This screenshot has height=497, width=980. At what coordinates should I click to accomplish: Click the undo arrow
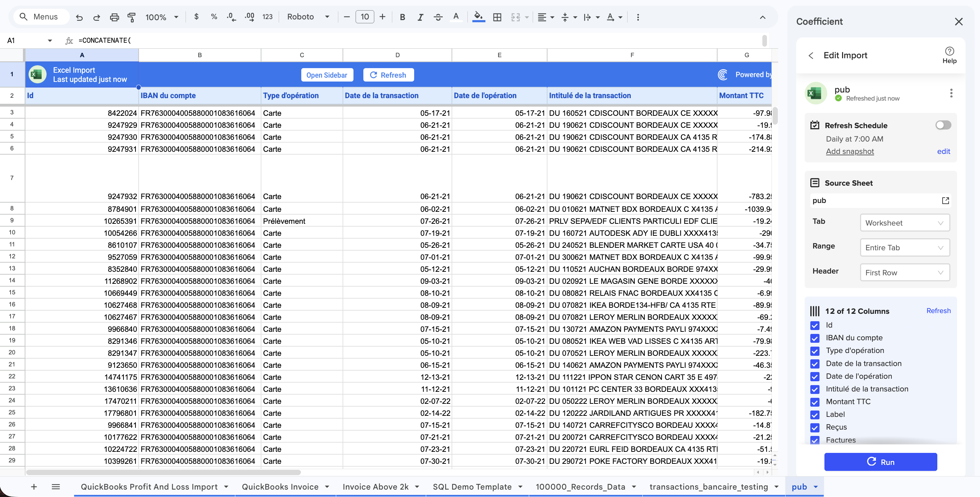(x=79, y=17)
